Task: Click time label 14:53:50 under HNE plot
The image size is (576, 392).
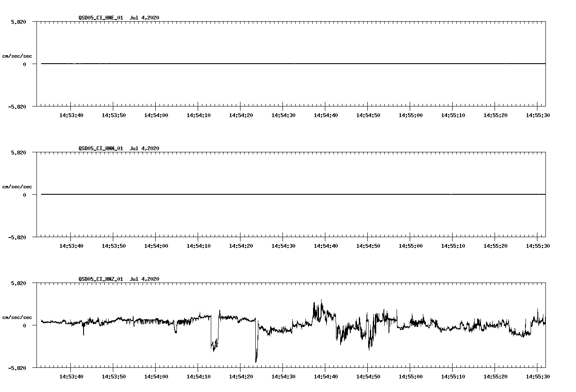Action: pyautogui.click(x=114, y=115)
